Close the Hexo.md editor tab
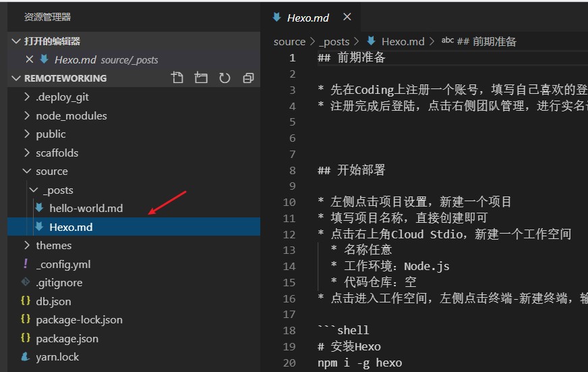This screenshot has width=588, height=372. tap(347, 17)
